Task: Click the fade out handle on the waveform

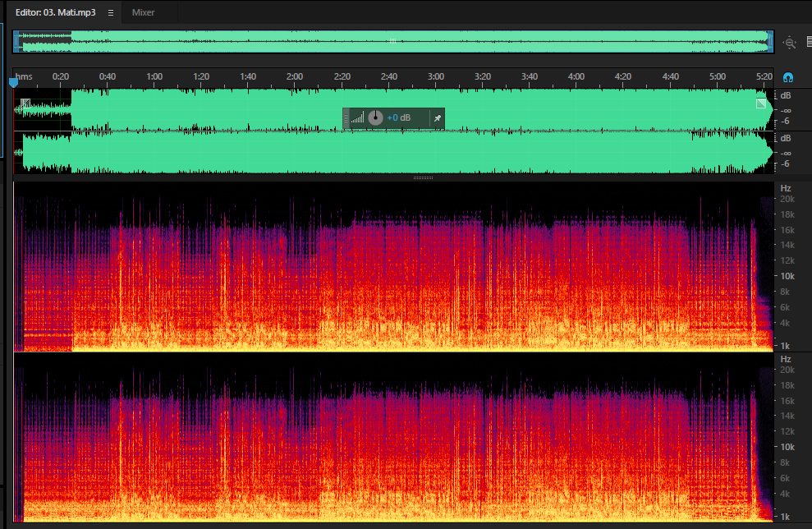Action: point(761,103)
